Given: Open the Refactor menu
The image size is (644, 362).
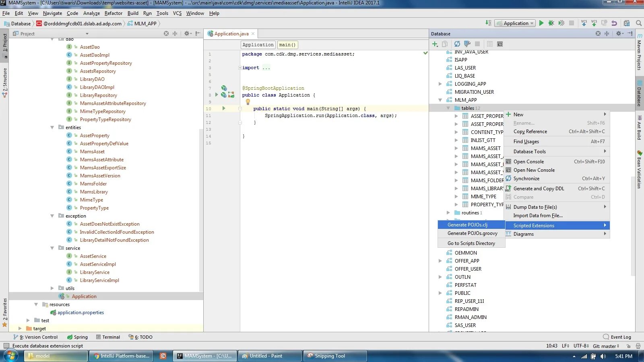Looking at the screenshot, I should pos(114,13).
